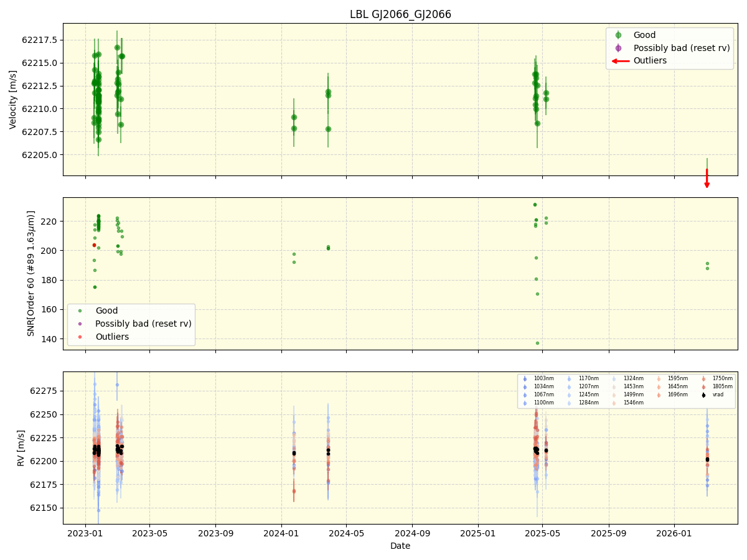Click the 200 SNR tick label
The height and width of the screenshot is (560, 747).
coord(50,251)
